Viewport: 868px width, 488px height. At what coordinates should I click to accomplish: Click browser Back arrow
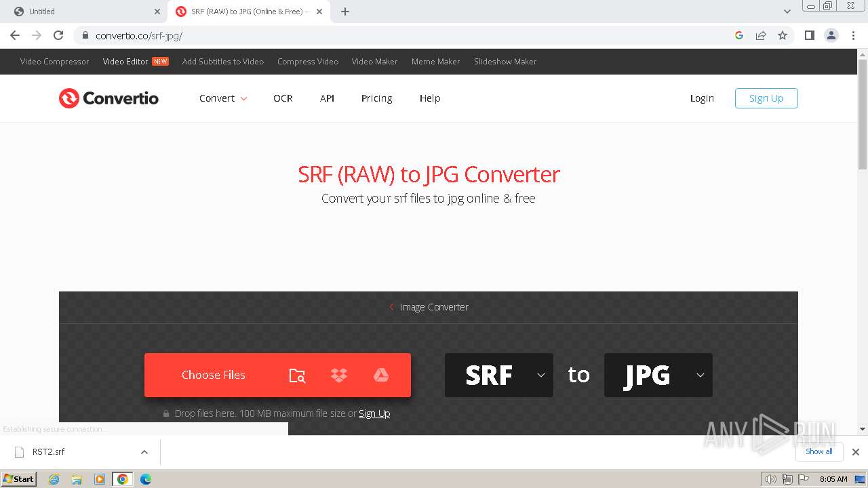tap(15, 35)
